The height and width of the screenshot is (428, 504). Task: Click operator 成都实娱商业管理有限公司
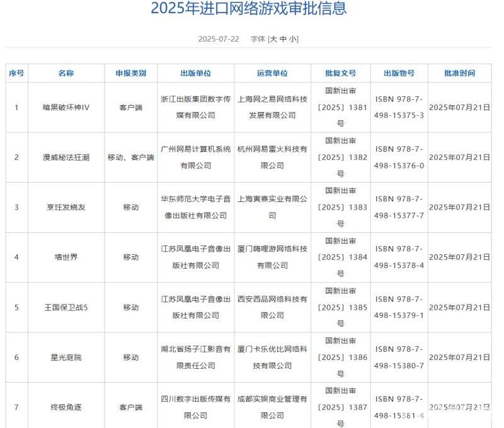(x=272, y=407)
